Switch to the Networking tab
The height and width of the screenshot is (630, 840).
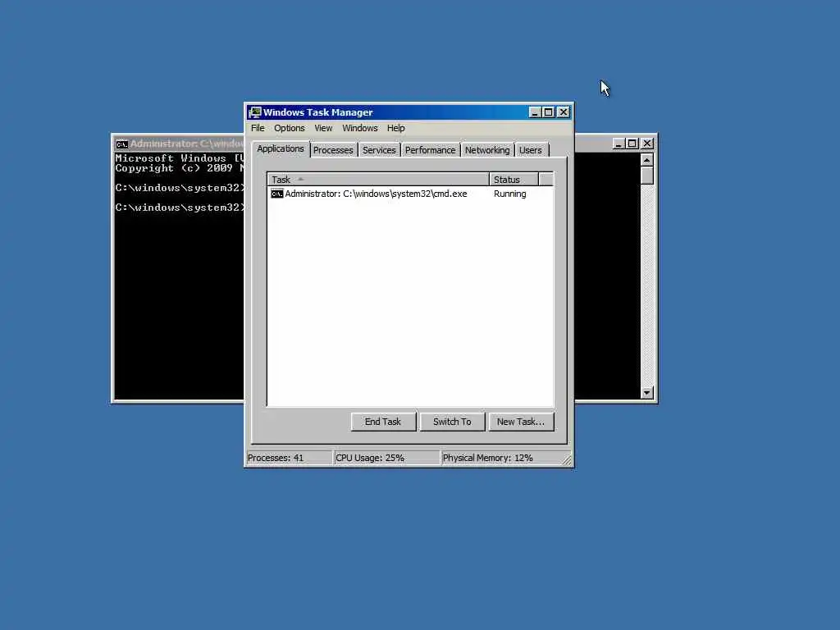pos(487,151)
